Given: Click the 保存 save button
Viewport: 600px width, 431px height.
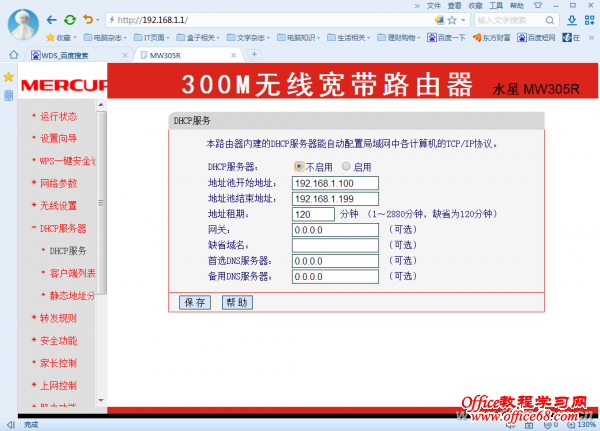Looking at the screenshot, I should coord(195,303).
